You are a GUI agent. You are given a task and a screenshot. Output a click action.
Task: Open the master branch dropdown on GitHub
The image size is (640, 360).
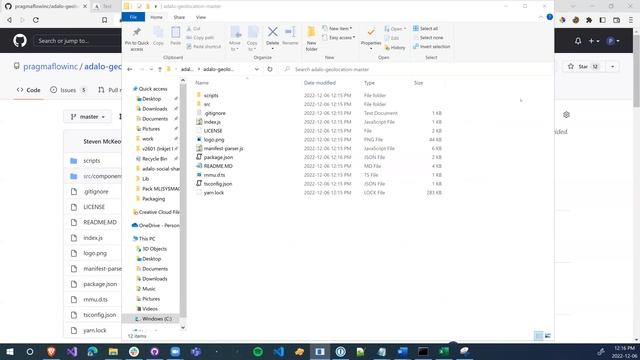point(88,117)
